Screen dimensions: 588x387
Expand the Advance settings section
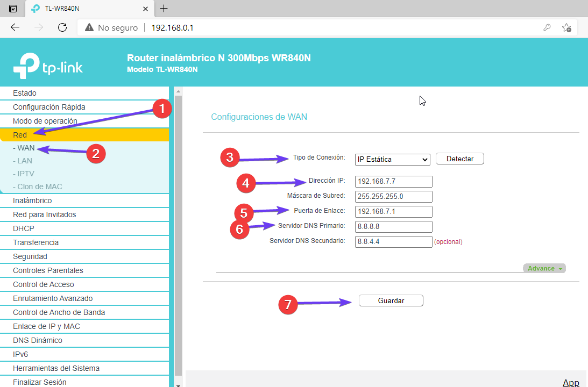(544, 268)
